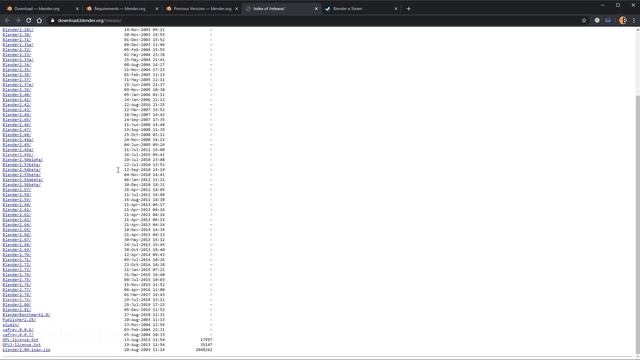Screen dimensions: 640x360
Task: Click the file size 17987
Action: click(x=206, y=340)
